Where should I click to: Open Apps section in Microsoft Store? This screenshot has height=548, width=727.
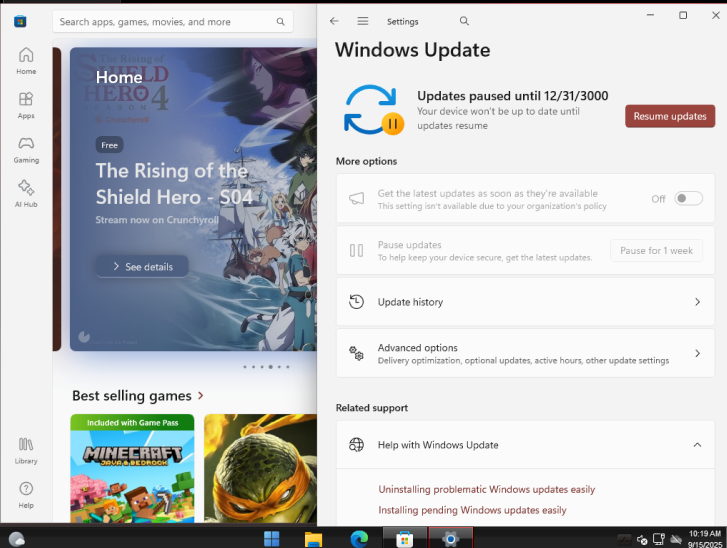tap(26, 105)
